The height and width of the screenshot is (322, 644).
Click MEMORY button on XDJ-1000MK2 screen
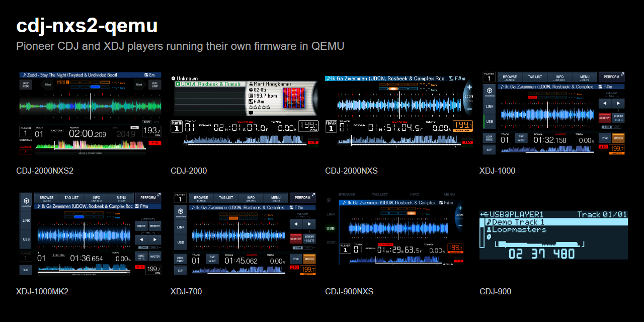(155, 226)
